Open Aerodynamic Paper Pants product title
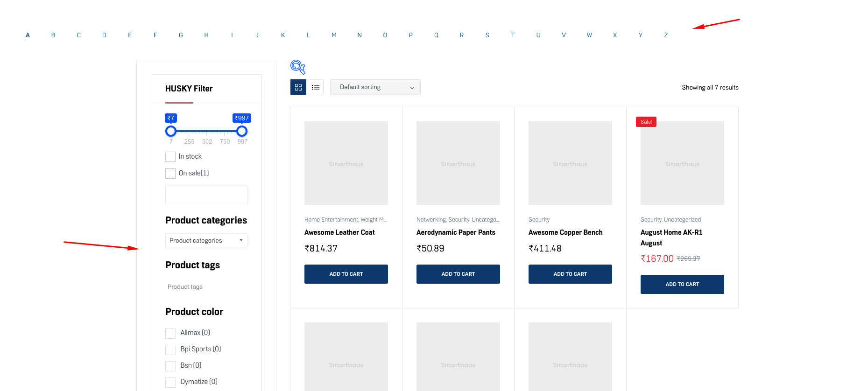The width and height of the screenshot is (868, 391). coord(456,232)
